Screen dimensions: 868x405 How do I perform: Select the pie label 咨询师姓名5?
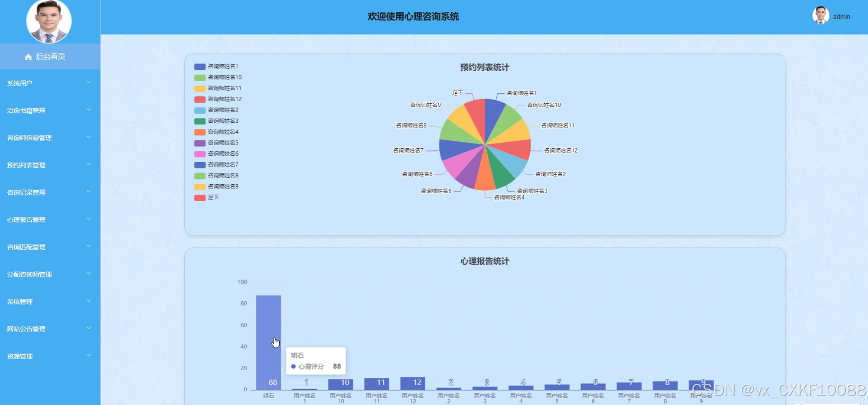coord(436,191)
